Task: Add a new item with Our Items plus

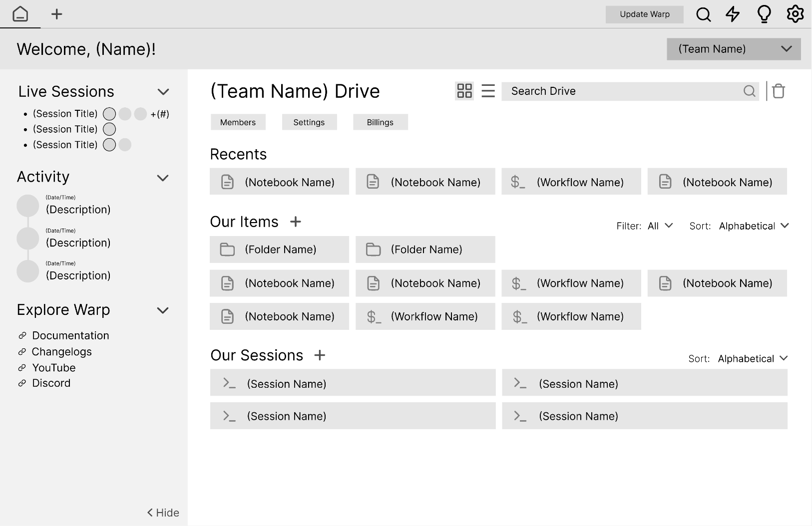Action: tap(296, 222)
